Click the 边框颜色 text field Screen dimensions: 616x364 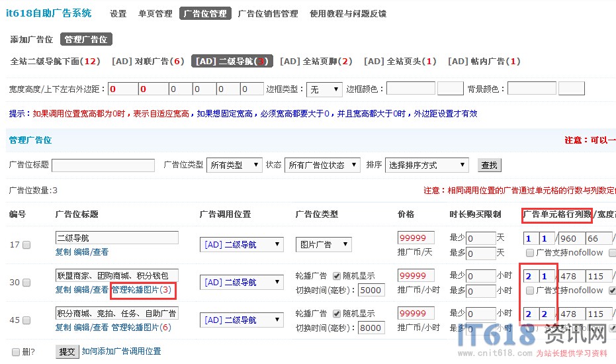click(411, 89)
